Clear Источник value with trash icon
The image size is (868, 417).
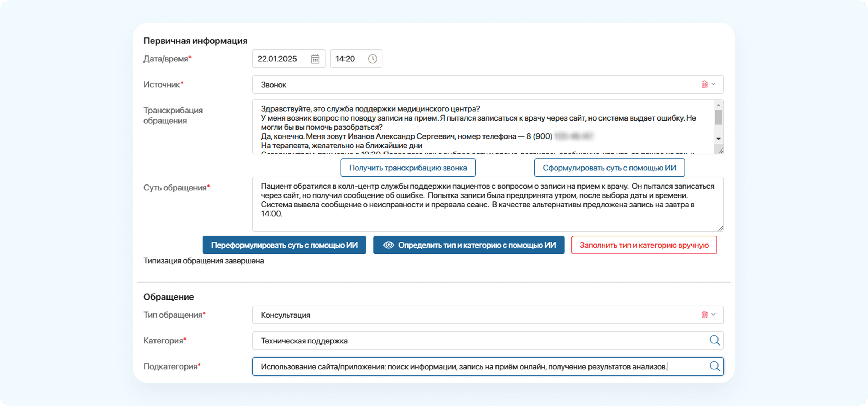704,84
